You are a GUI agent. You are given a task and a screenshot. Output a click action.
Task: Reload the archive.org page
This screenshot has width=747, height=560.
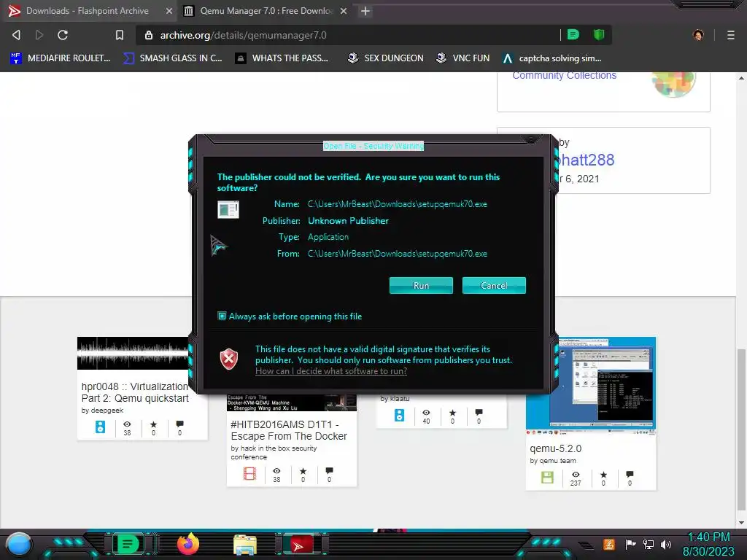(63, 35)
